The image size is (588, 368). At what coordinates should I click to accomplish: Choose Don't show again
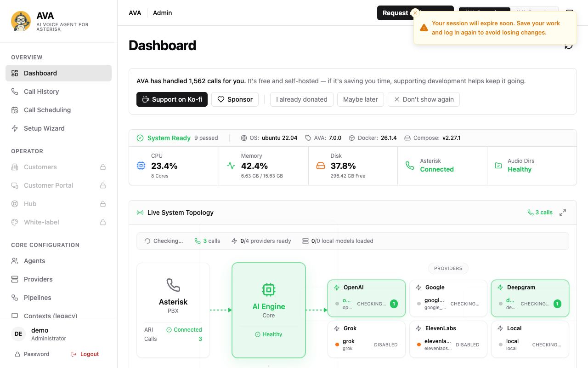click(x=424, y=99)
